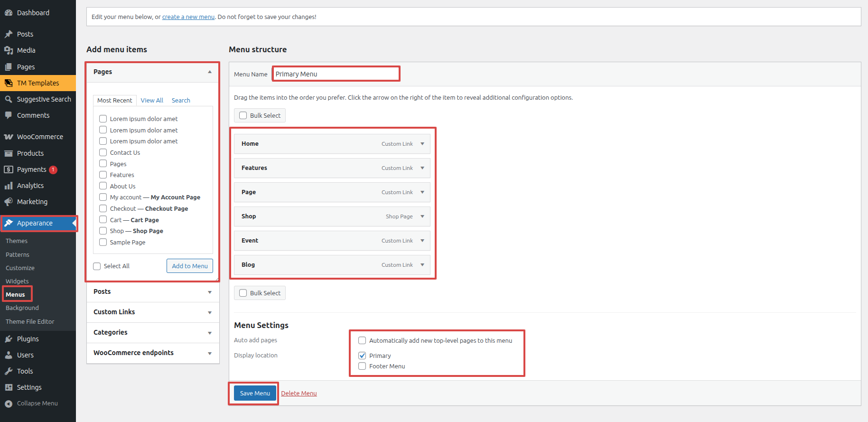
Task: Click the Dashboard icon in sidebar
Action: coord(9,13)
